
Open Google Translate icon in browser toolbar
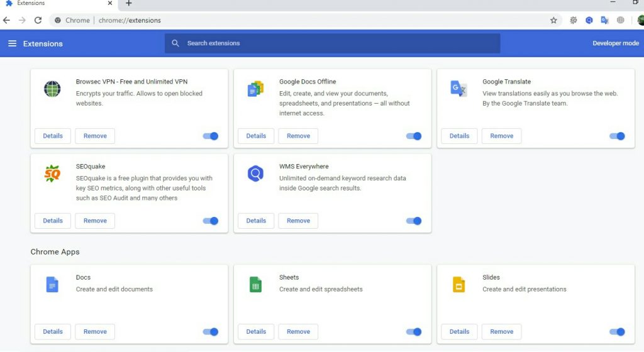[x=604, y=20]
